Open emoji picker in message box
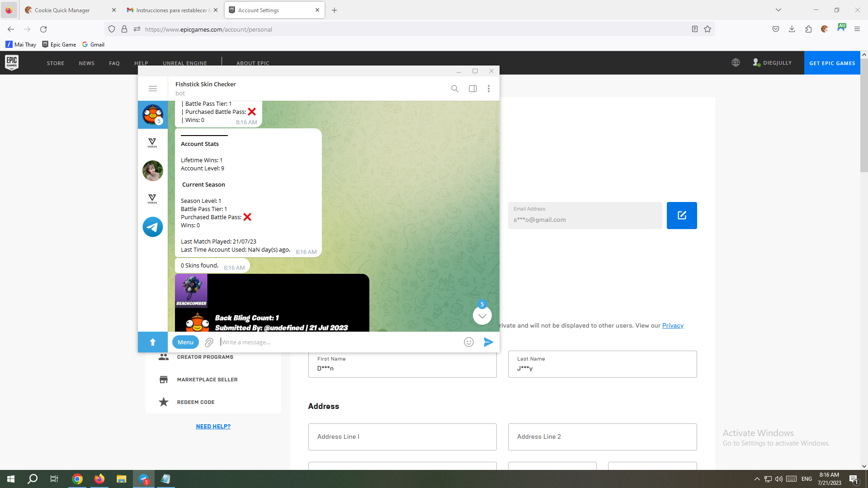The image size is (868, 488). (469, 342)
